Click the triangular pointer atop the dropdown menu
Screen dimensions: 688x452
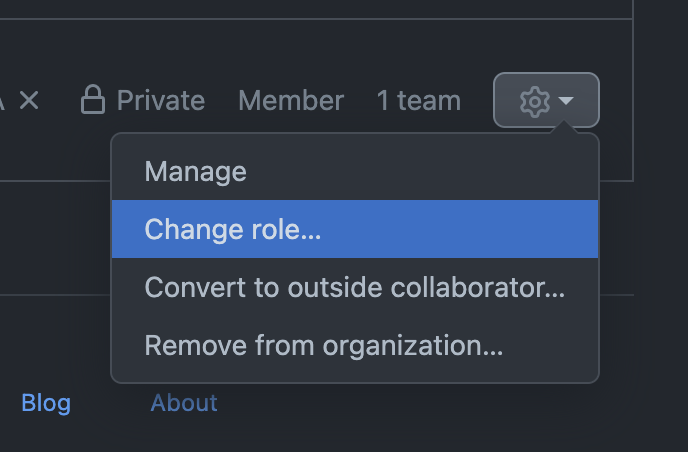(564, 127)
